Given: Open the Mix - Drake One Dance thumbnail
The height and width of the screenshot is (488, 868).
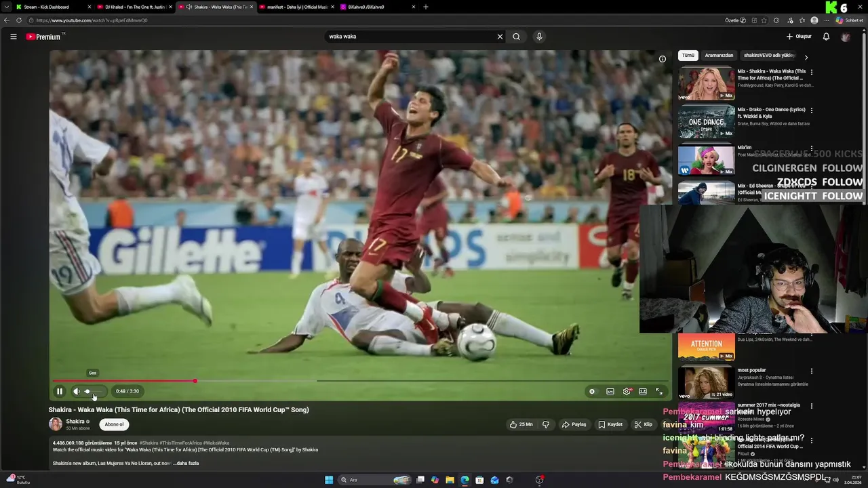Looking at the screenshot, I should click(707, 122).
